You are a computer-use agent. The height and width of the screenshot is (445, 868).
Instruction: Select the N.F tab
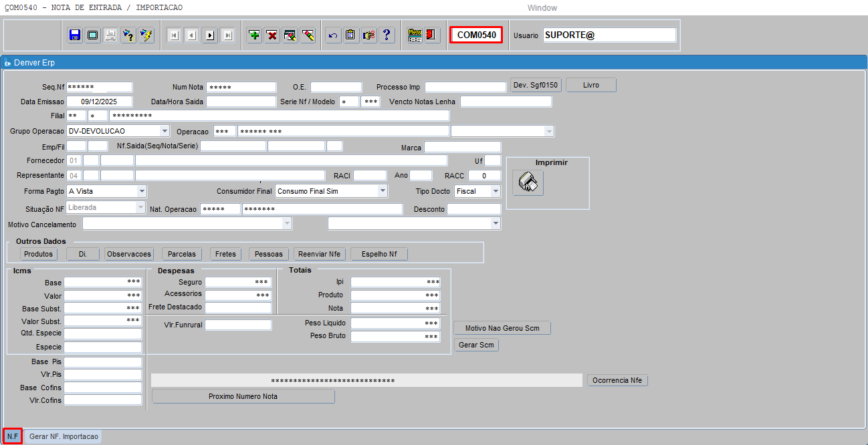13,436
